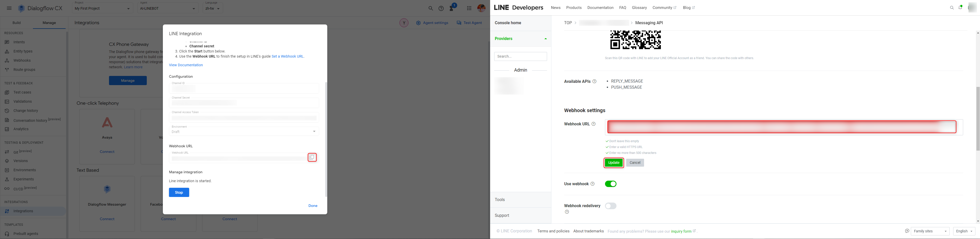Click the Webhook redelivery help icon
Viewport: 980px width, 239px height.
pos(567,212)
